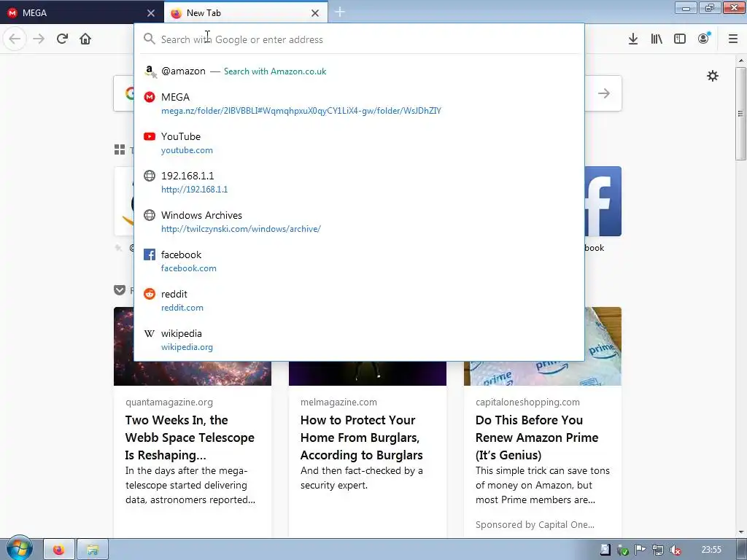
Task: Open the Action Center flag icon
Action: (x=640, y=550)
